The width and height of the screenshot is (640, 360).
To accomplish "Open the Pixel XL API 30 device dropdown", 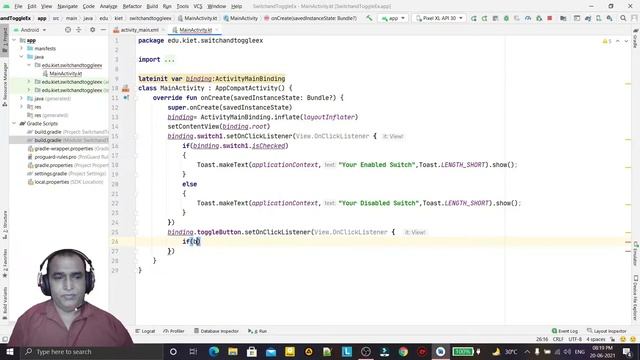I will [x=439, y=18].
